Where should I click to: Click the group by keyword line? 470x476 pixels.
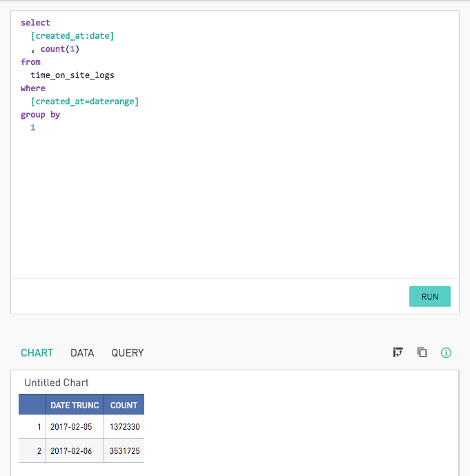point(40,115)
